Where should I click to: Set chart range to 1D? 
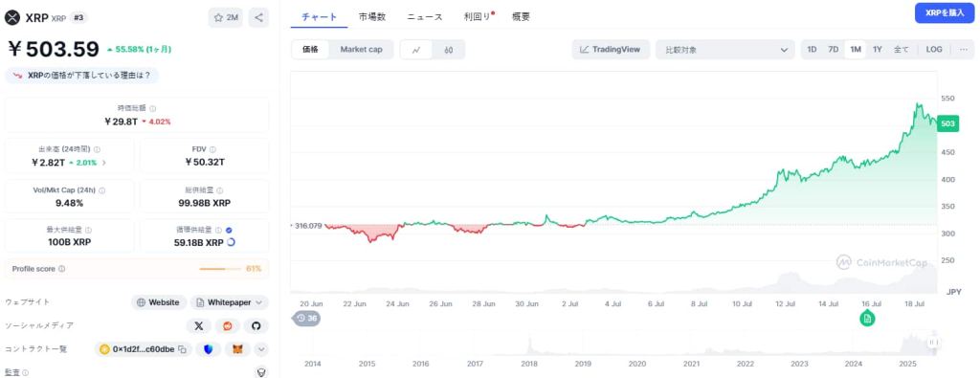(812, 50)
